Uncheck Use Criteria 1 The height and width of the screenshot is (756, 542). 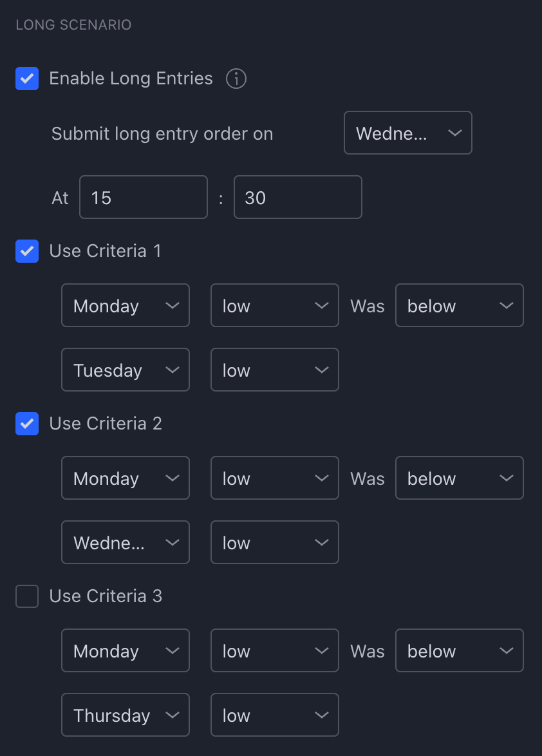tap(27, 251)
